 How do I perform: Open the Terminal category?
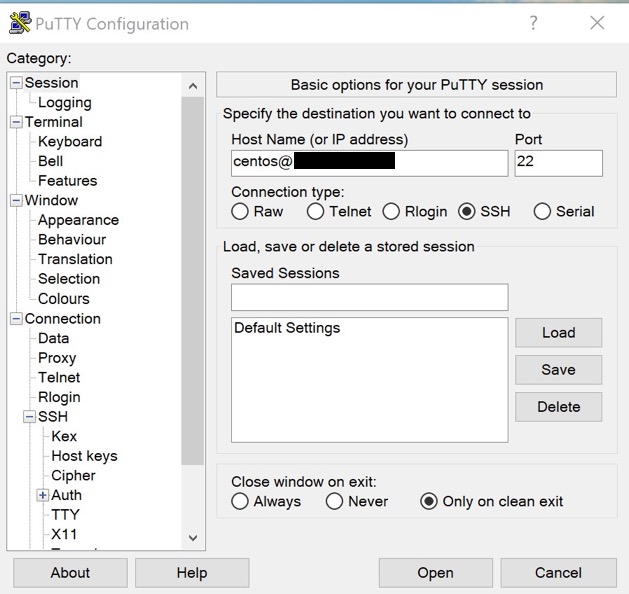pos(54,122)
